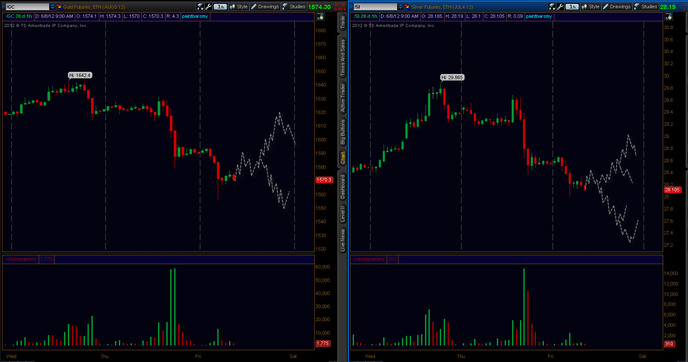688x362 pixels.
Task: Open the wrench settings icon on silver chart
Action: pyautogui.click(x=560, y=7)
